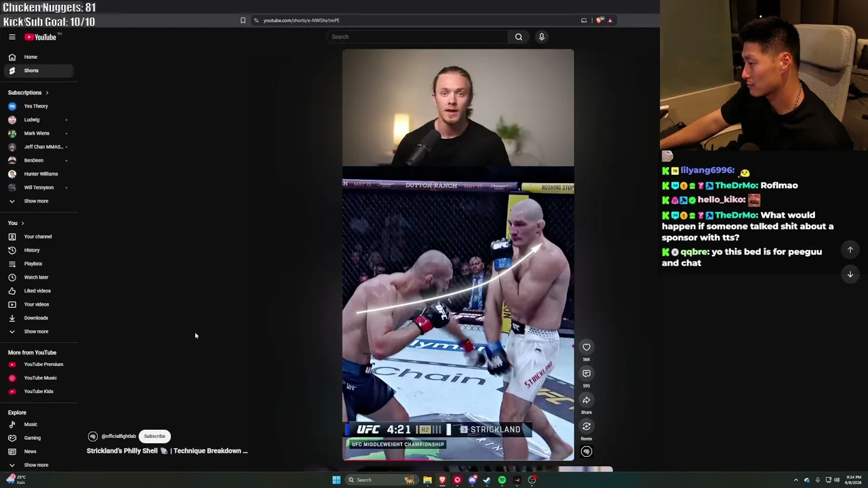The width and height of the screenshot is (868, 488).
Task: Open the Subscriptions section header
Action: 28,93
